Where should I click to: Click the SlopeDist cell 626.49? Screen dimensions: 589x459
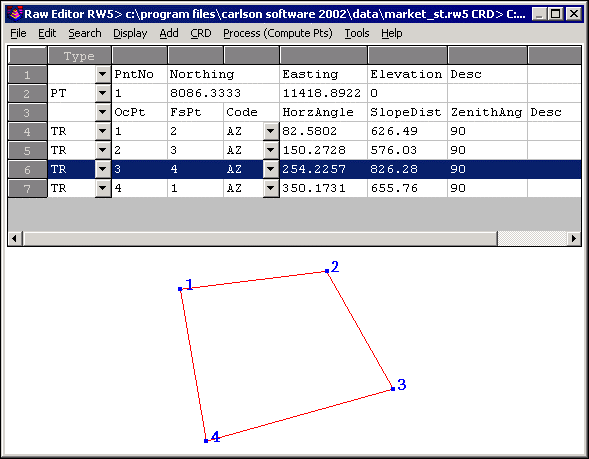[x=407, y=131]
